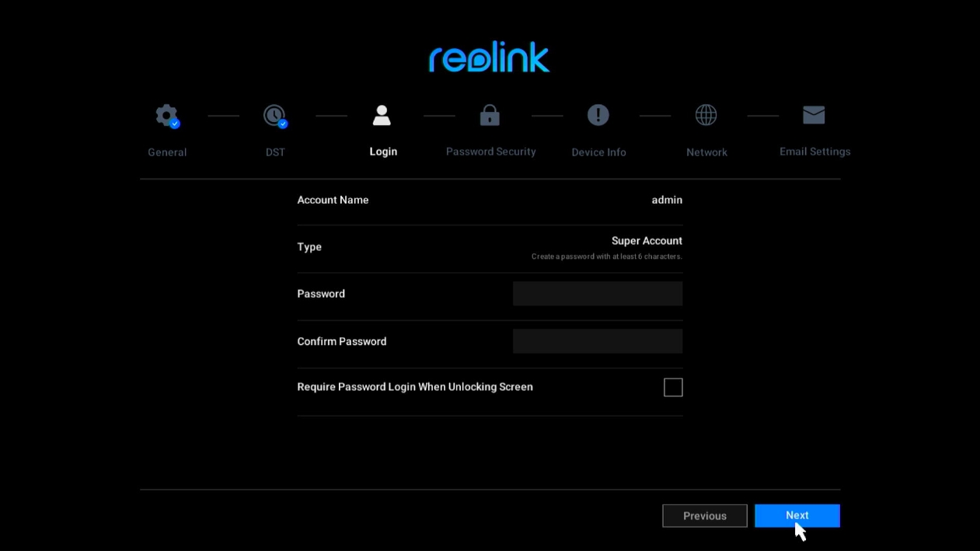The image size is (980, 551).
Task: Go to Device Info step label
Action: 598,152
